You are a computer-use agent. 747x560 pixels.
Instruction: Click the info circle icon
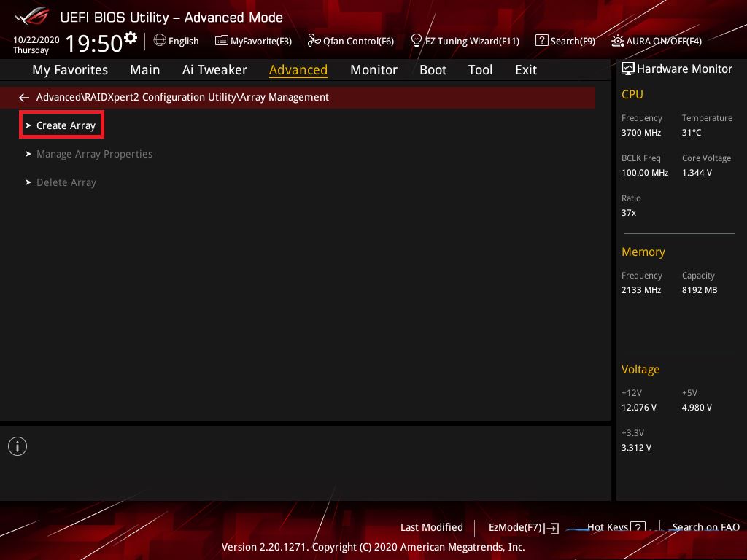click(18, 446)
